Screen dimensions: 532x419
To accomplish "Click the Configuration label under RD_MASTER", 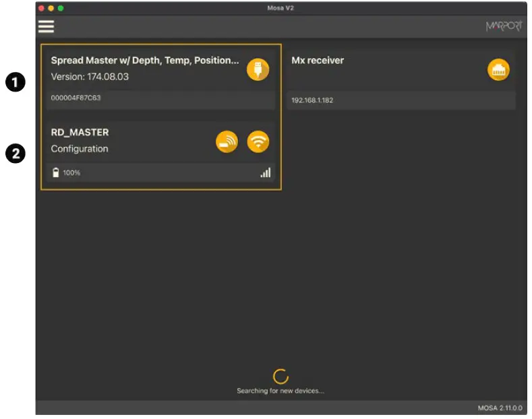I will pos(80,149).
